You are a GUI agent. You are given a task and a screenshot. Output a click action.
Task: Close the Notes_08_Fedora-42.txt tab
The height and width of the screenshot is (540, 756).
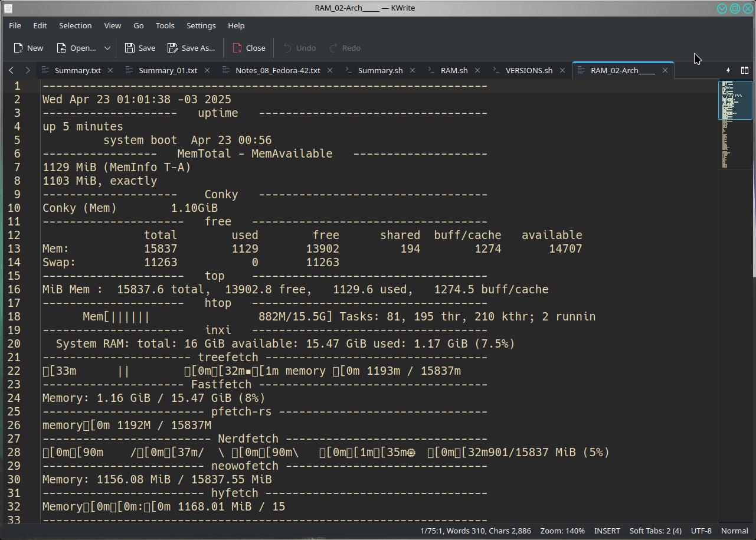(330, 70)
